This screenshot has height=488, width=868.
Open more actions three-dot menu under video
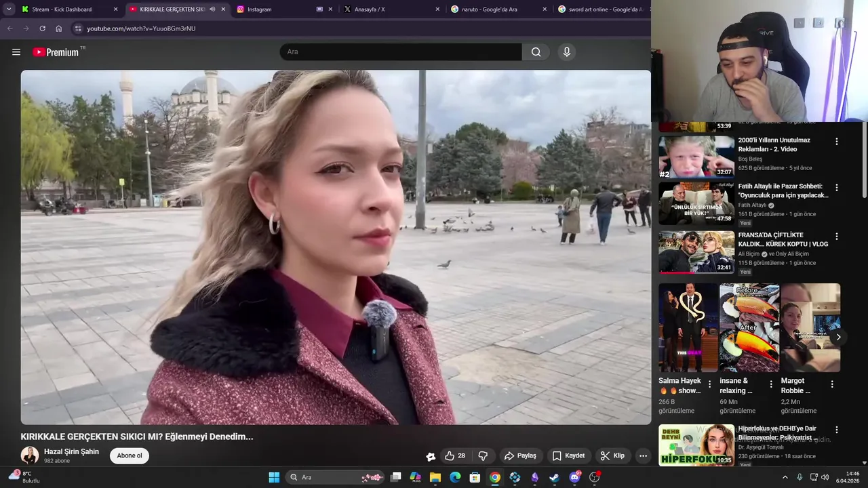pyautogui.click(x=643, y=456)
